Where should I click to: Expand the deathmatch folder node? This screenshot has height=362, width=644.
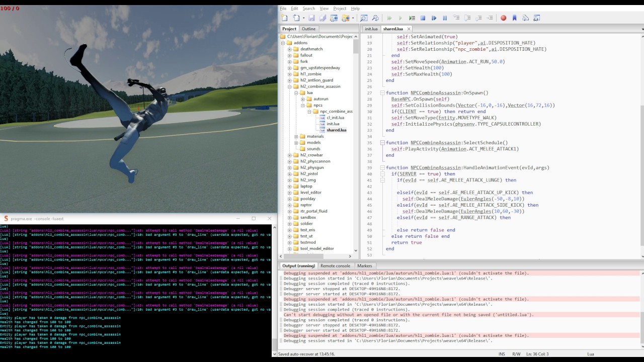289,49
